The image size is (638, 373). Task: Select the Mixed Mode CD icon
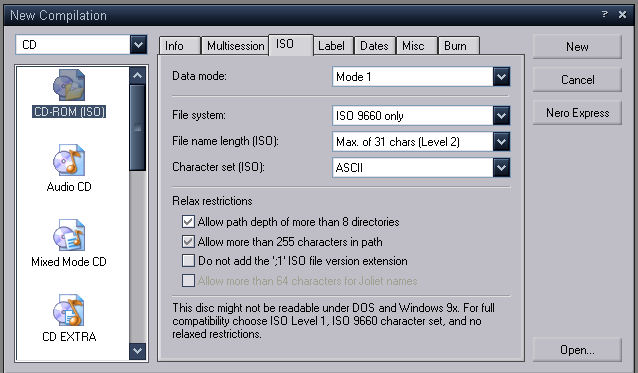pos(69,235)
